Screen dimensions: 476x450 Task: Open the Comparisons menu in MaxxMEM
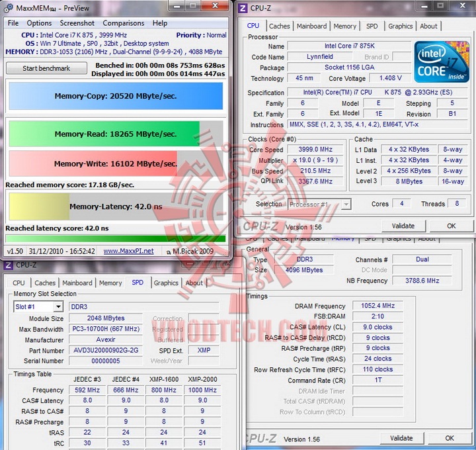click(123, 23)
